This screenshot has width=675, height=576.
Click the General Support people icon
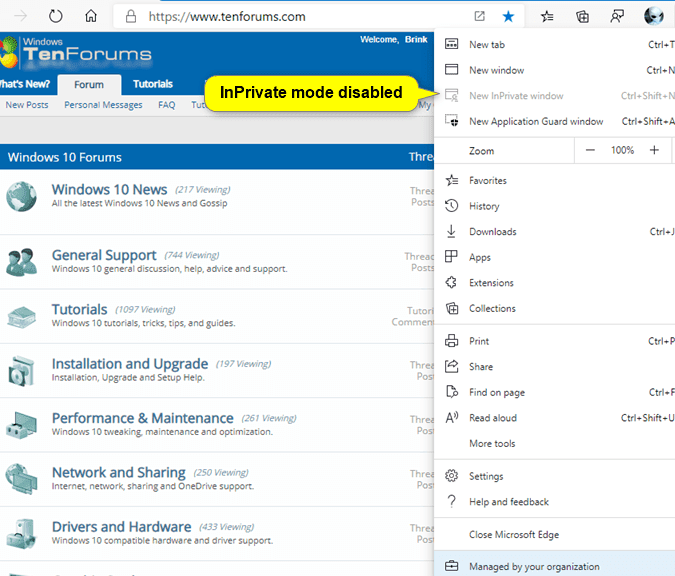21,262
